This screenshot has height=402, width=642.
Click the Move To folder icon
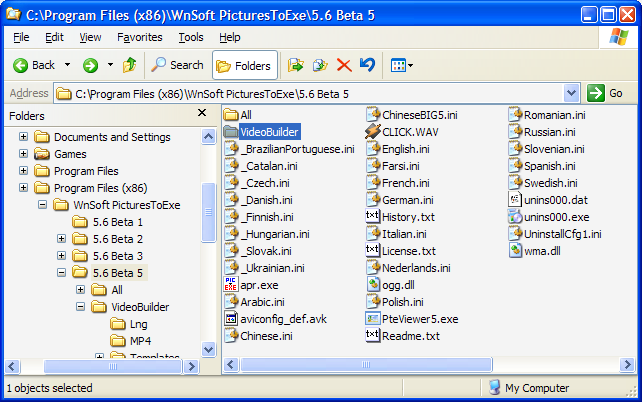click(296, 65)
